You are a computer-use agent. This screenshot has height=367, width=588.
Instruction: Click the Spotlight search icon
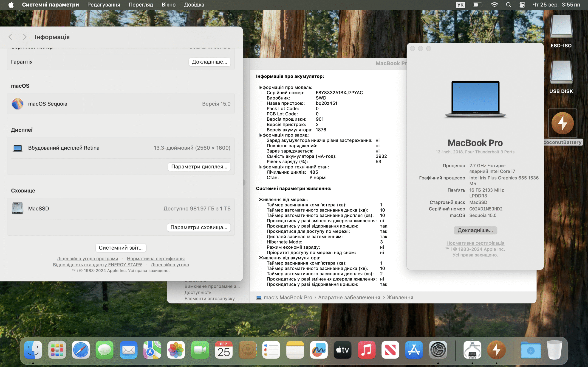pos(508,5)
